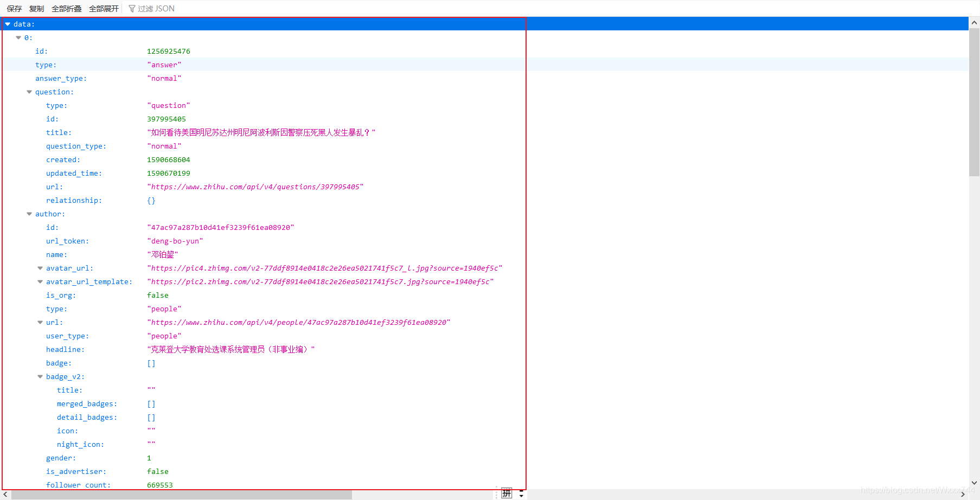Expand all nodes with 全部展开

click(104, 9)
